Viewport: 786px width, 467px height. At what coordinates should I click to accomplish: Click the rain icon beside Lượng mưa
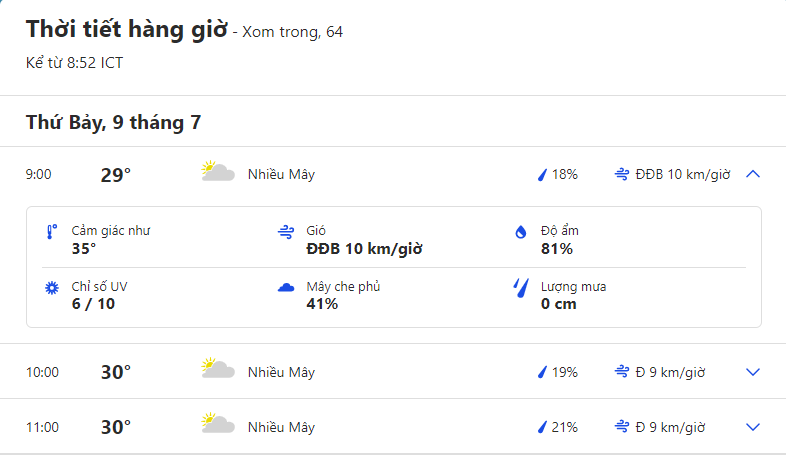[520, 288]
